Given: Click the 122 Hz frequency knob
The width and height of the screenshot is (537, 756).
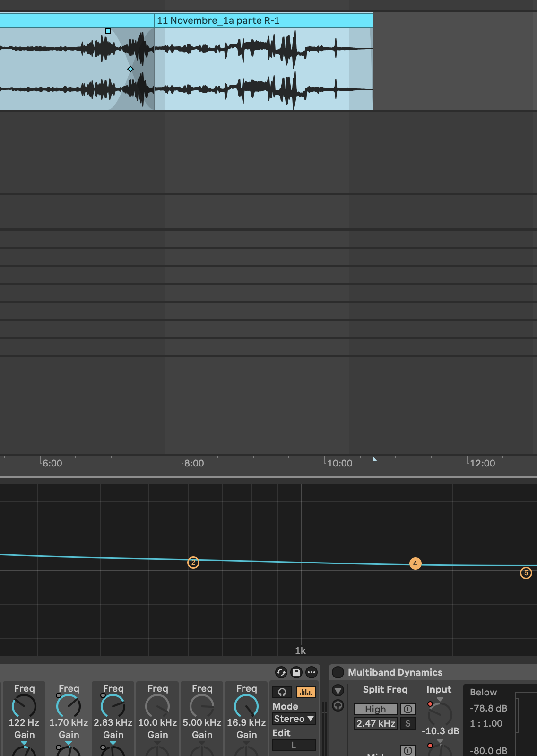Looking at the screenshot, I should pyautogui.click(x=24, y=706).
